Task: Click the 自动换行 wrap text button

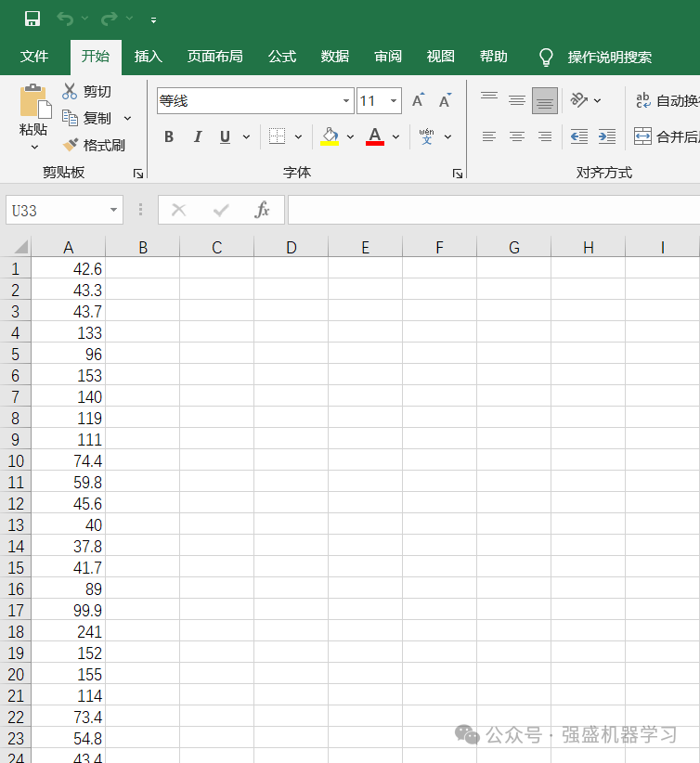Action: (667, 101)
